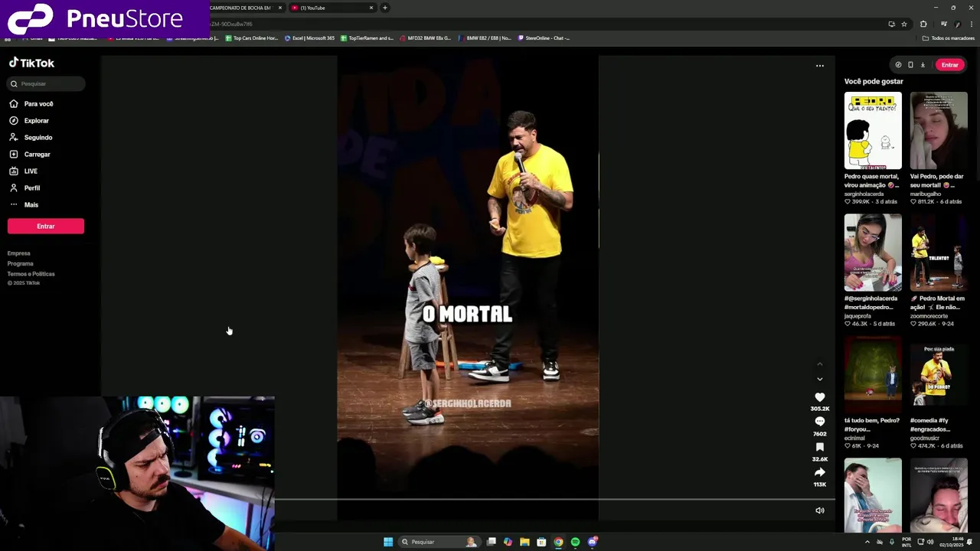Image resolution: width=980 pixels, height=551 pixels.
Task: Focus the TikTok Pesquisar search field
Action: 46,83
